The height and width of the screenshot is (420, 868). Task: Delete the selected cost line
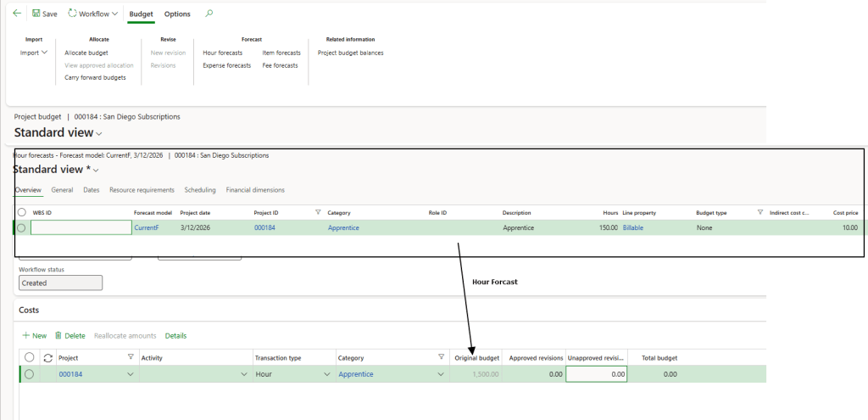point(70,336)
